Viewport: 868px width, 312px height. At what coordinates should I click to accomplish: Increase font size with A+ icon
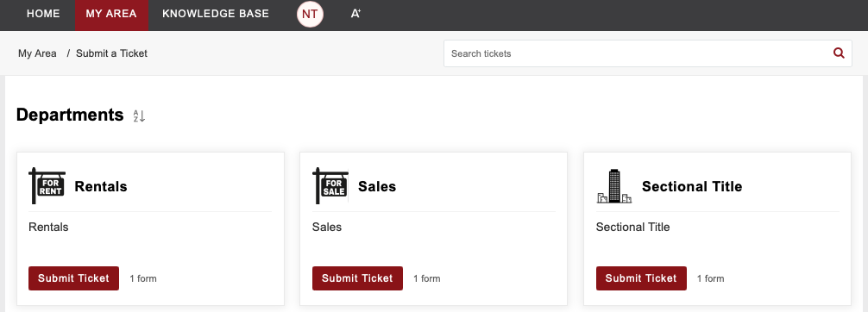tap(355, 14)
